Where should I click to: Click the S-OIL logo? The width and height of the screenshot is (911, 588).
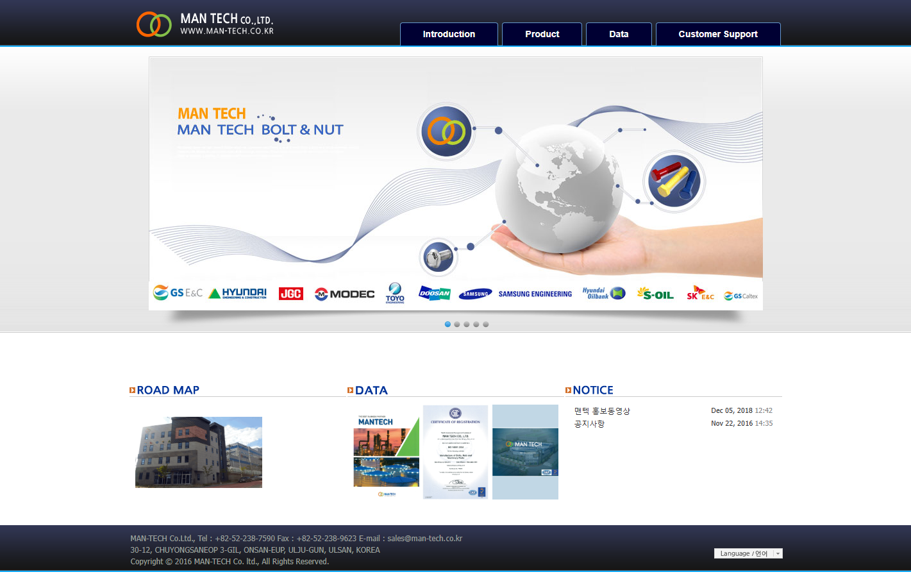coord(655,294)
